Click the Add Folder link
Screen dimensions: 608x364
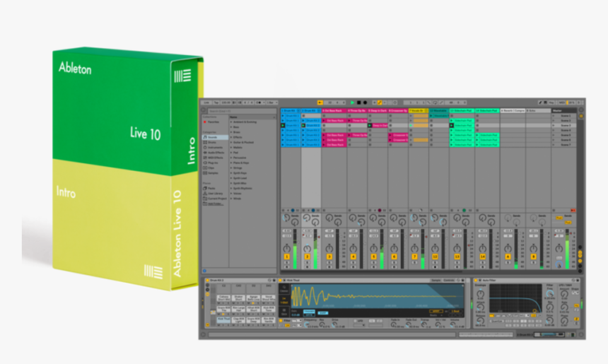pos(216,204)
